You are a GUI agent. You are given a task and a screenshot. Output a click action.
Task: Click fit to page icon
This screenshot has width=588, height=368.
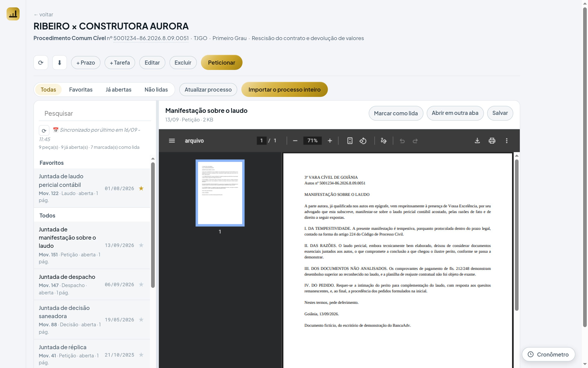[x=350, y=141]
